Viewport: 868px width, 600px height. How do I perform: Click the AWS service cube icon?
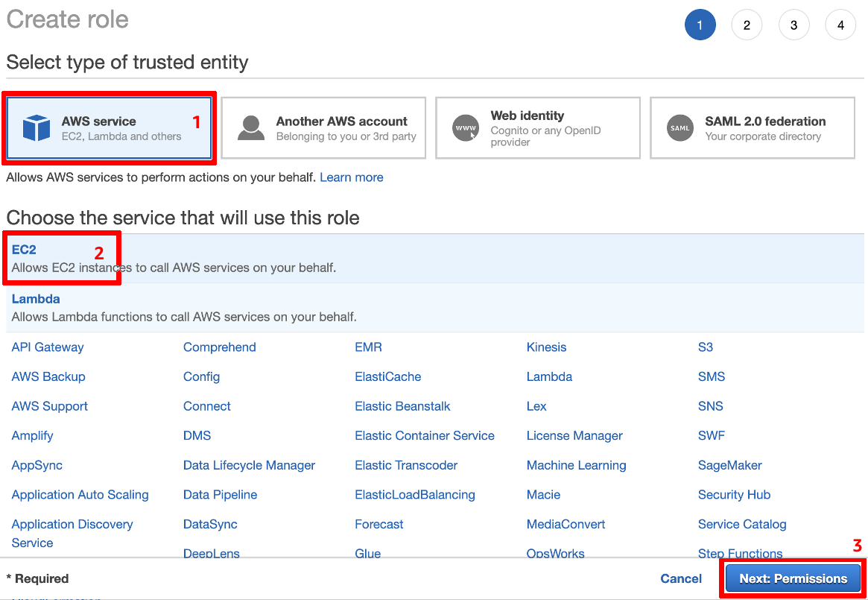[x=37, y=128]
